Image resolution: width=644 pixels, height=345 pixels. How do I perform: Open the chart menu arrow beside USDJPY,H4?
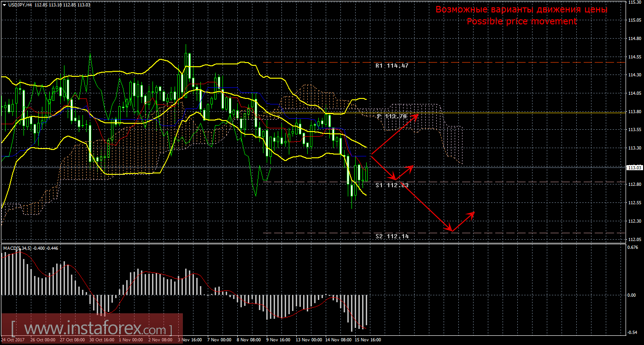click(x=4, y=5)
